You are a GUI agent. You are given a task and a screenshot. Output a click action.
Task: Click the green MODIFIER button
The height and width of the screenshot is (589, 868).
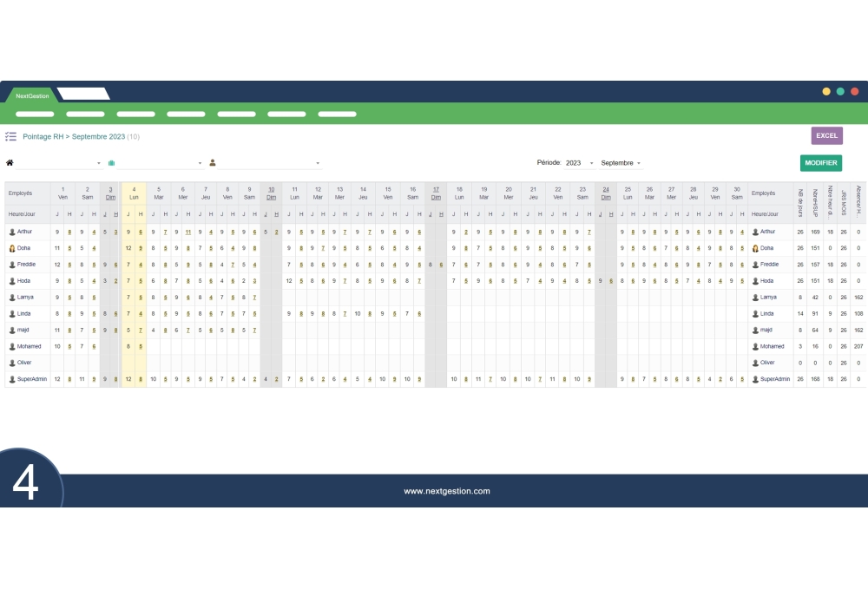(x=821, y=163)
